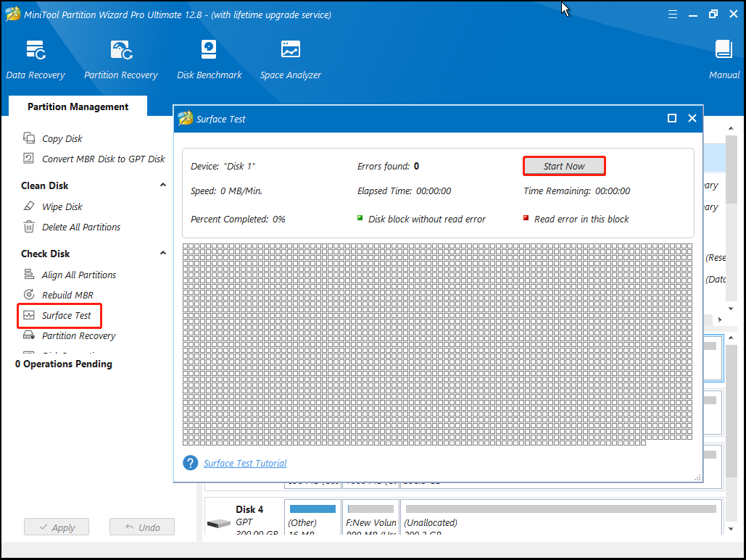Switch to the Partition Management tab
The height and width of the screenshot is (560, 746).
78,106
